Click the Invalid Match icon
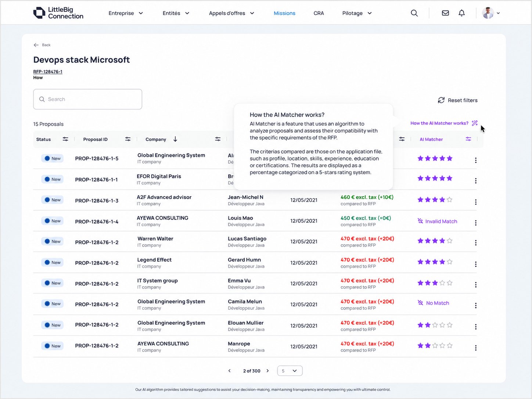The image size is (532, 399). pos(420,221)
